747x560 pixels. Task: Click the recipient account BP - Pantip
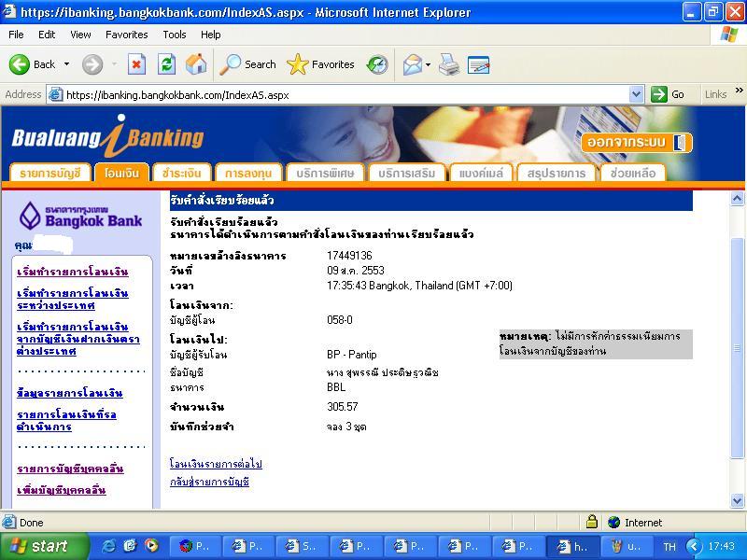[x=352, y=355]
